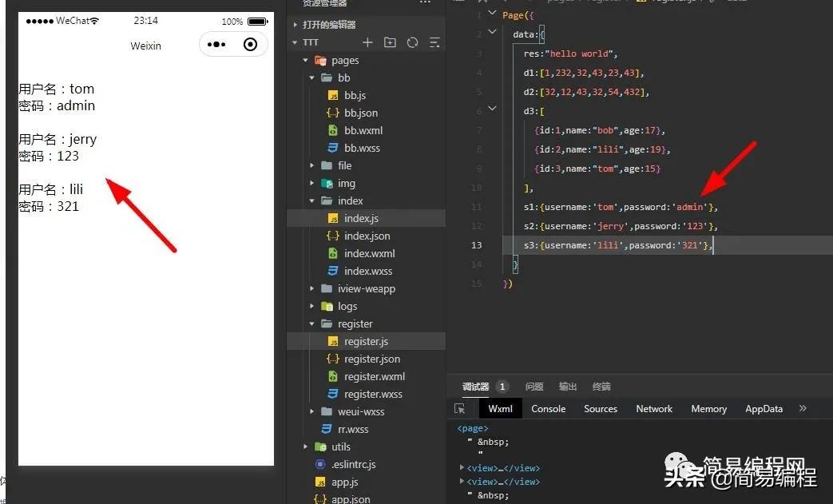
Task: Expand the second view node in Wxml tree
Action: 462,481
